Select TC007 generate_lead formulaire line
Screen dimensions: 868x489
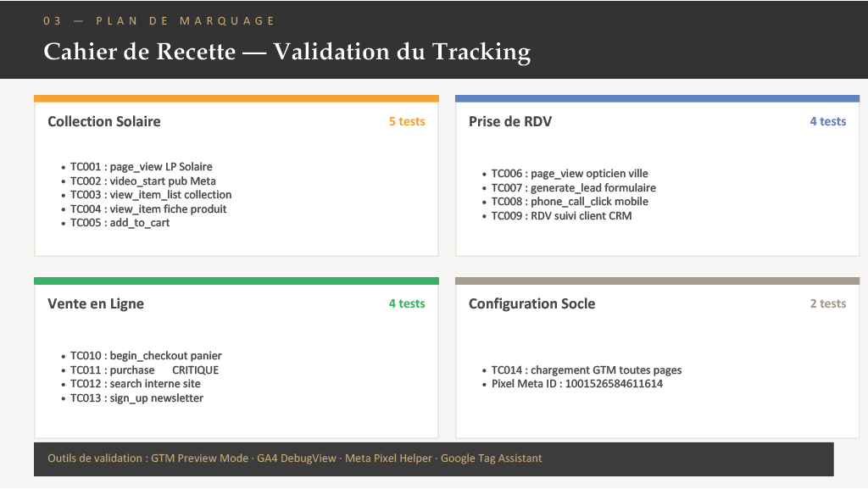coord(574,188)
